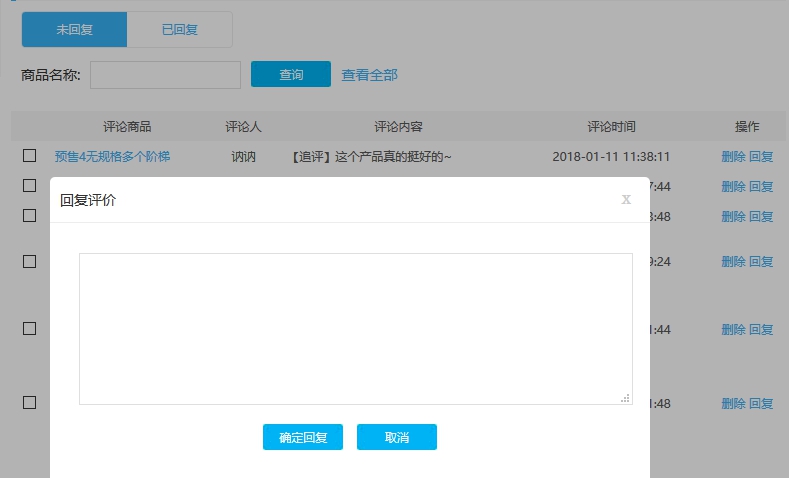Click 删除 in the last table row
Viewport: 789px width, 478px height.
coord(733,404)
